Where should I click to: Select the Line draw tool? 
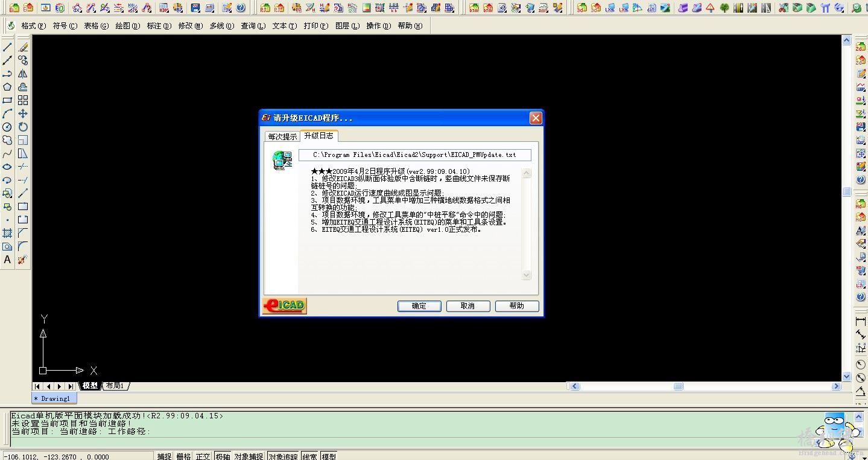coord(7,47)
